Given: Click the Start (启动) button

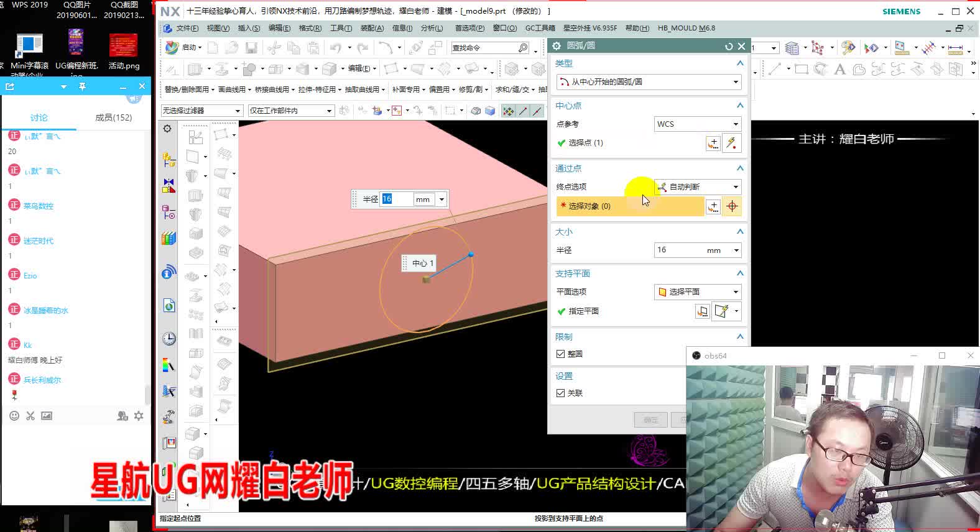Looking at the screenshot, I should click(184, 47).
